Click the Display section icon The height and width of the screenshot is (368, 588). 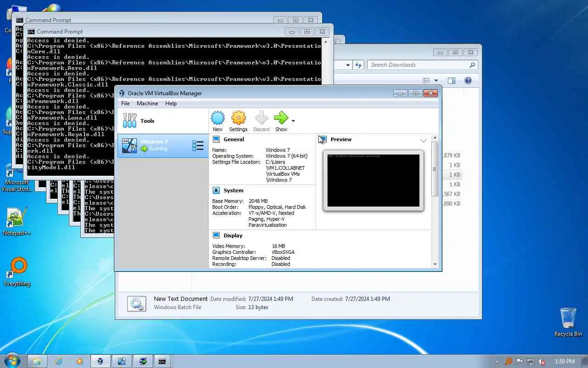pyautogui.click(x=216, y=236)
